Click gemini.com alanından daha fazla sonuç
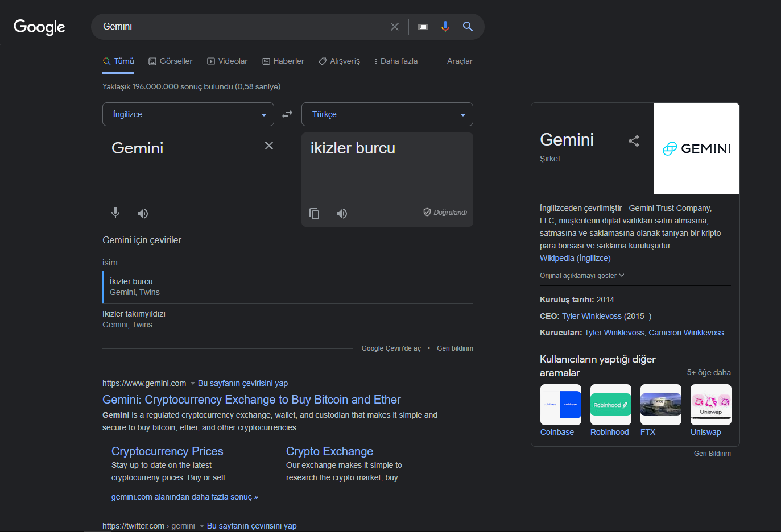The image size is (781, 532). click(185, 497)
